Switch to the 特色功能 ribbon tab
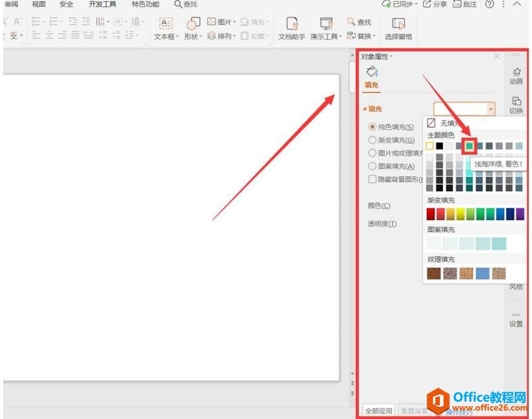This screenshot has width=532, height=419. (x=145, y=5)
